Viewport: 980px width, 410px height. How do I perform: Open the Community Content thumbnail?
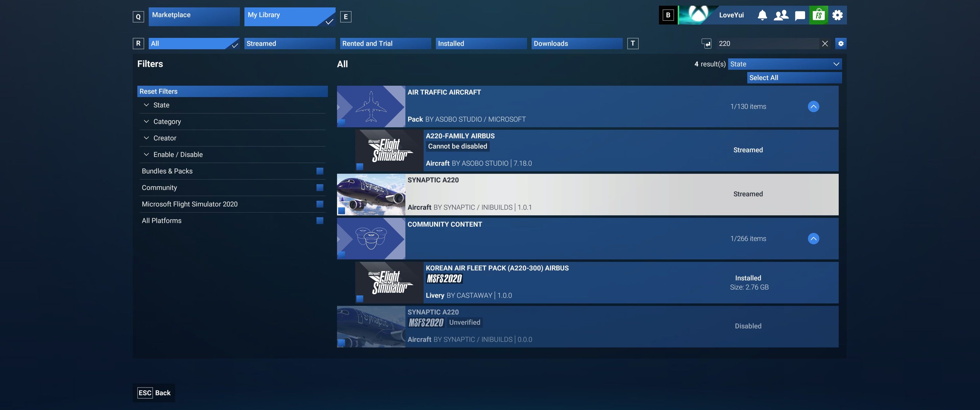(371, 239)
